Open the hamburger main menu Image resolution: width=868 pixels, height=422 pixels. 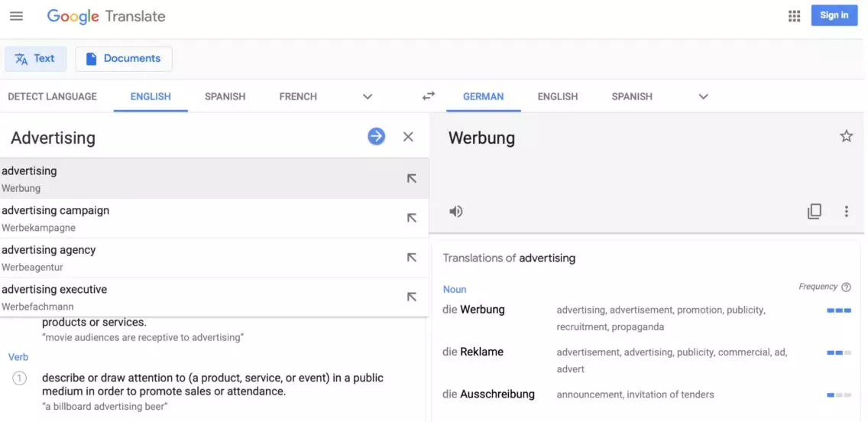click(x=16, y=16)
